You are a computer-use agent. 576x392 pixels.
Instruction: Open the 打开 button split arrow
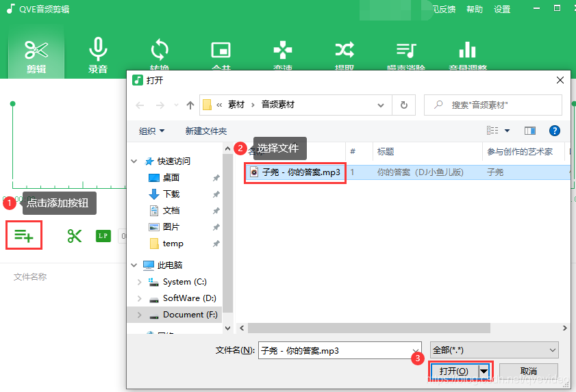(484, 371)
